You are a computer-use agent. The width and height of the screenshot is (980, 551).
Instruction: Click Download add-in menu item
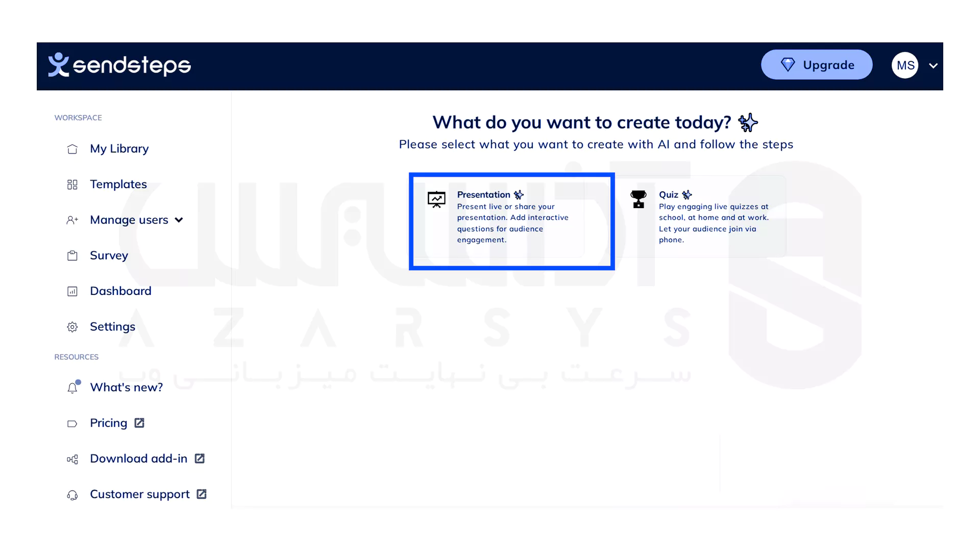tap(134, 458)
